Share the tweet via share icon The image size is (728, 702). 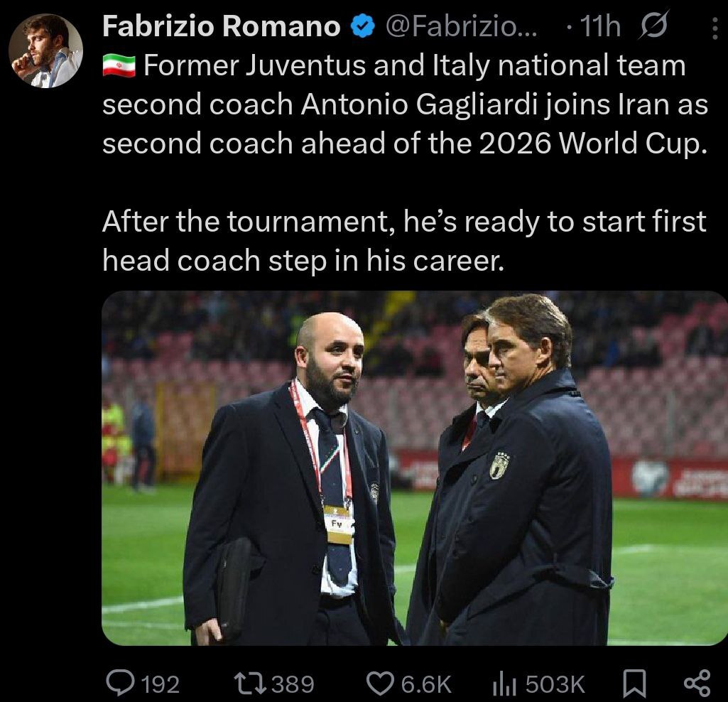coord(696,684)
